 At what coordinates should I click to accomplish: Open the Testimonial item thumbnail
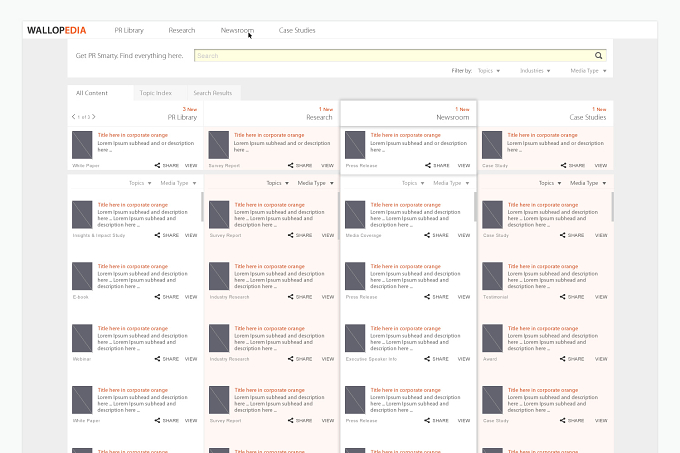coord(492,276)
